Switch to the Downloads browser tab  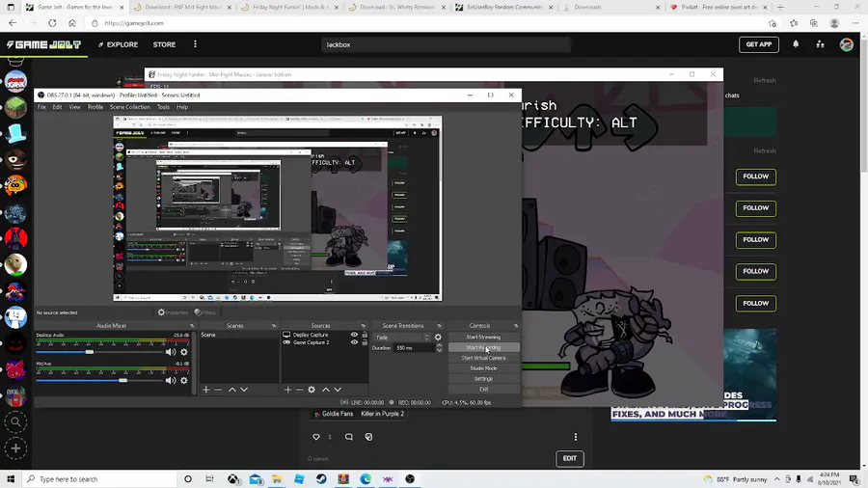point(610,7)
